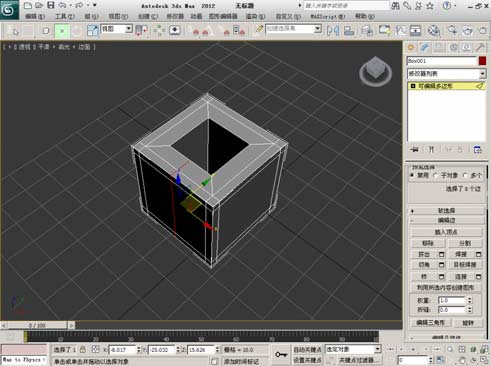Click the 0 / 100 time slider
This screenshot has height=366, width=491.
[37, 325]
